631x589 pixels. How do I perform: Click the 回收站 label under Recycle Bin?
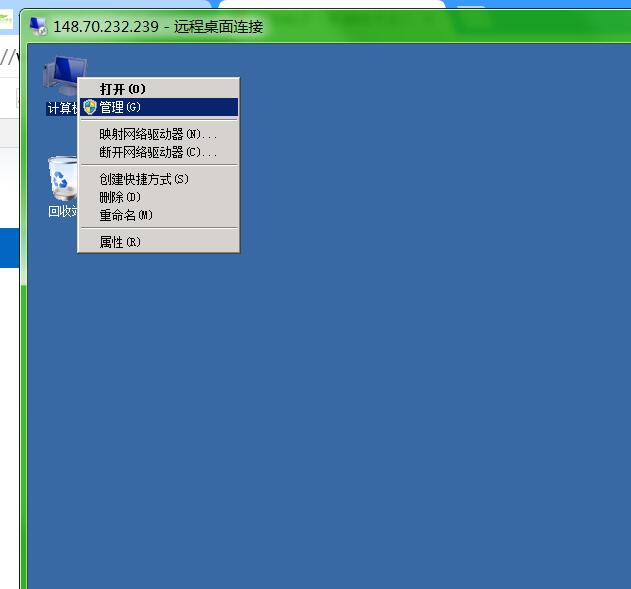[62, 212]
